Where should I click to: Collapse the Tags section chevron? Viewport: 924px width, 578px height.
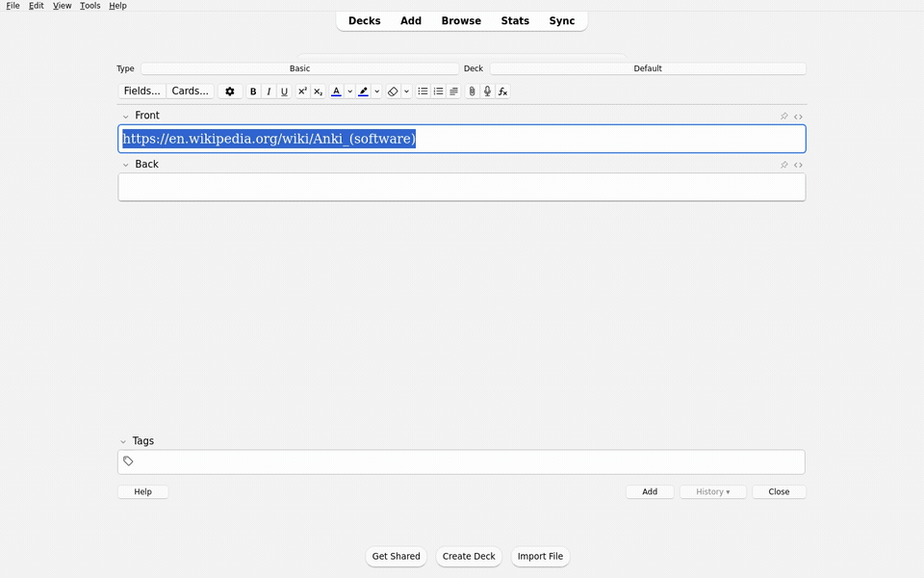tap(123, 441)
